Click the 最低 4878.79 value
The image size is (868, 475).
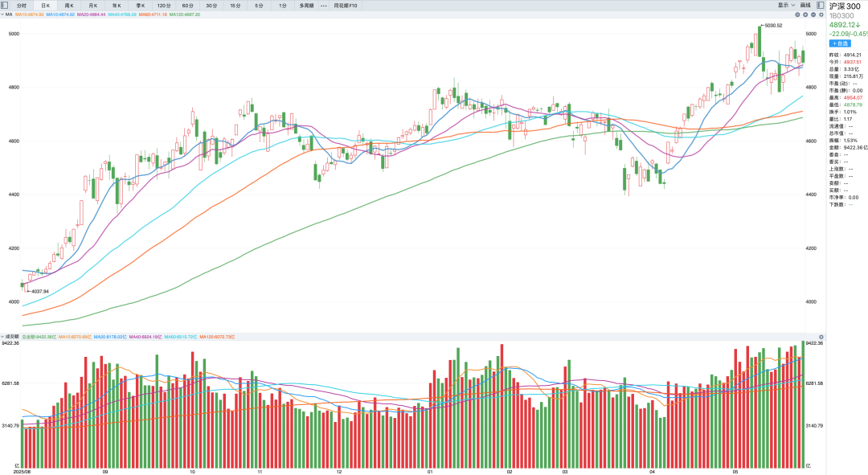coord(853,104)
